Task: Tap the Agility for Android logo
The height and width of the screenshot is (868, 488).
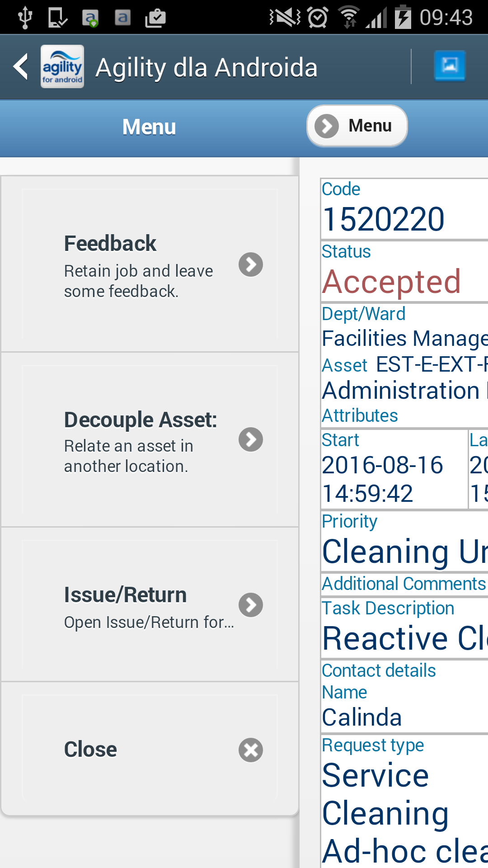Action: tap(62, 67)
